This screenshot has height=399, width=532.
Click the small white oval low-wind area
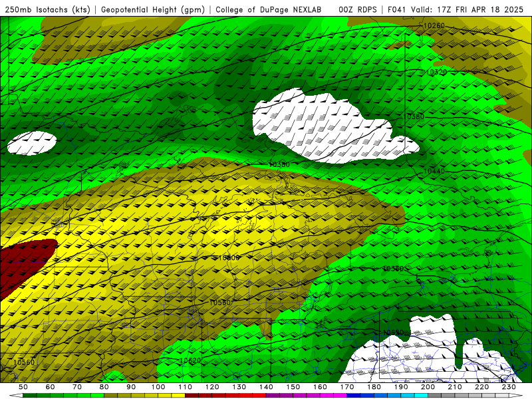point(32,144)
